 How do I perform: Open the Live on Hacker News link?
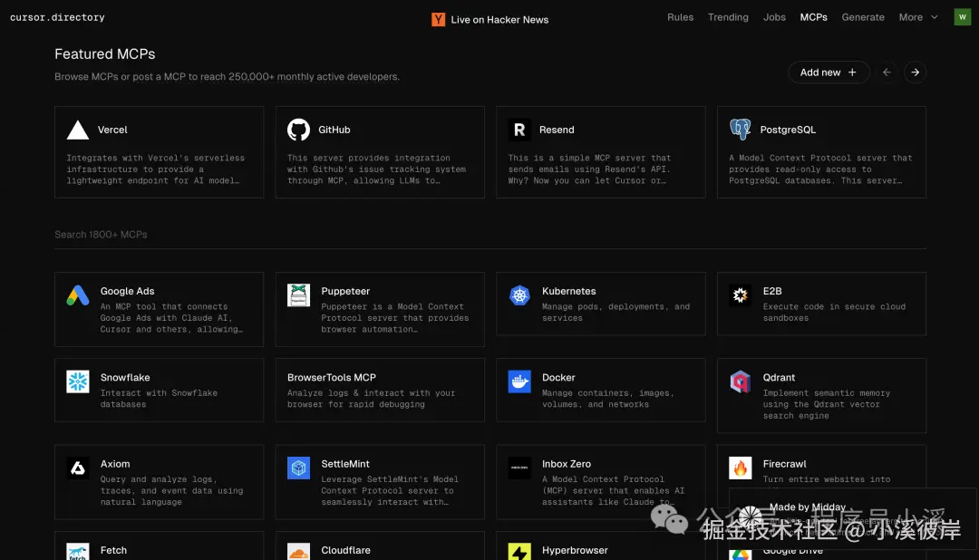point(490,19)
